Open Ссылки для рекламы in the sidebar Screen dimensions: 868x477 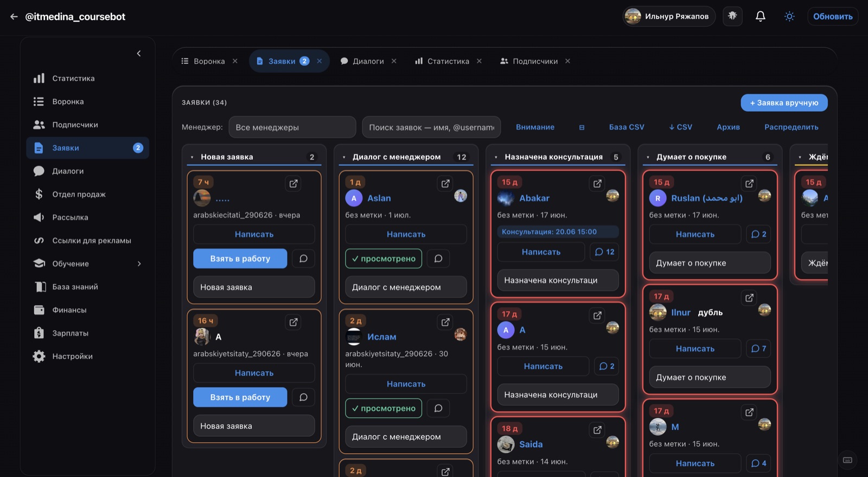click(x=87, y=241)
